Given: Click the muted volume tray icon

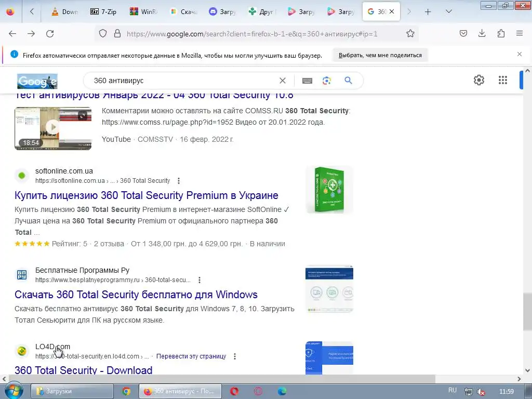Looking at the screenshot, I should (x=481, y=392).
